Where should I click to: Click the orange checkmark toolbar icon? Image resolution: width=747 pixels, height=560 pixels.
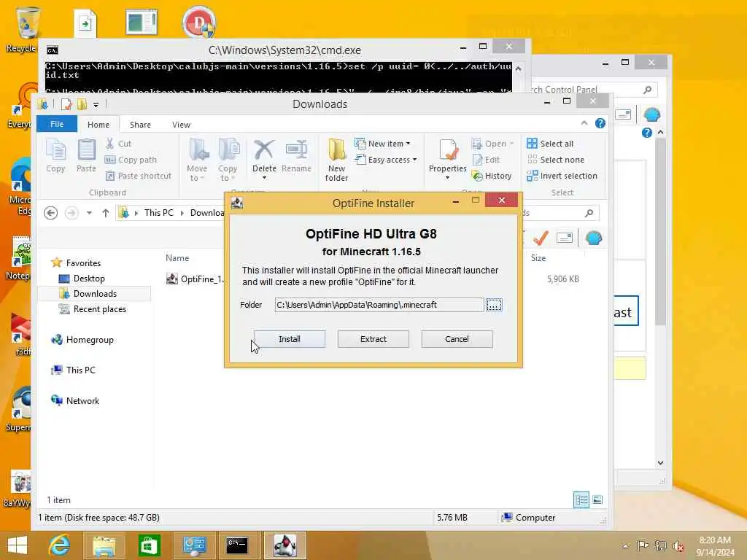tap(541, 238)
